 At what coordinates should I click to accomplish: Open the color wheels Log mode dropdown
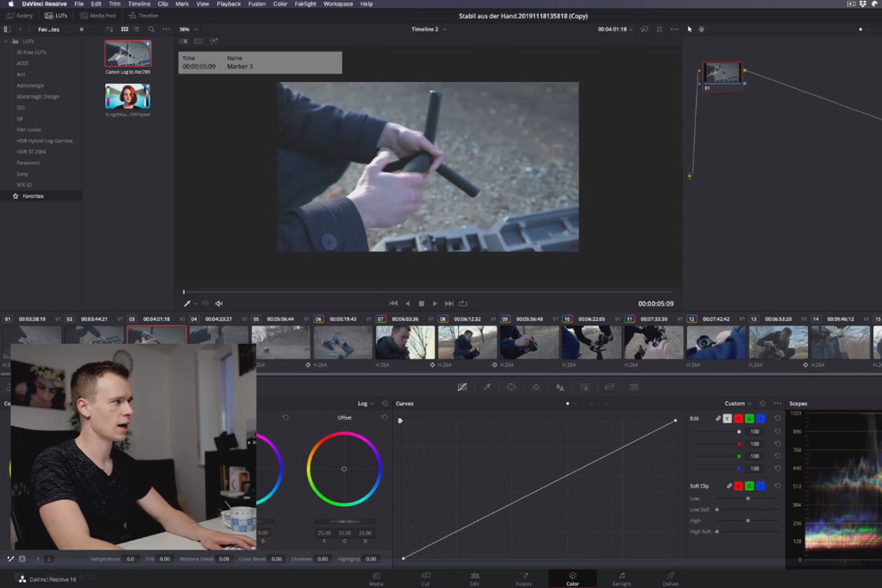[x=366, y=404]
